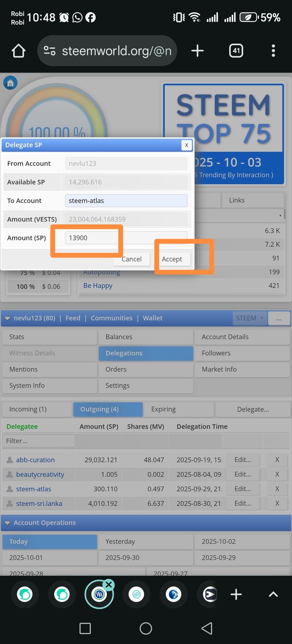Click Edit for beautycreativity delegation
Image resolution: width=292 pixels, height=644 pixels.
243,474
